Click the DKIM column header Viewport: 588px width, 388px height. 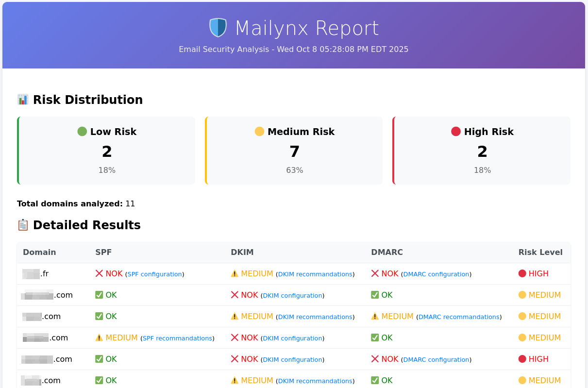[242, 252]
